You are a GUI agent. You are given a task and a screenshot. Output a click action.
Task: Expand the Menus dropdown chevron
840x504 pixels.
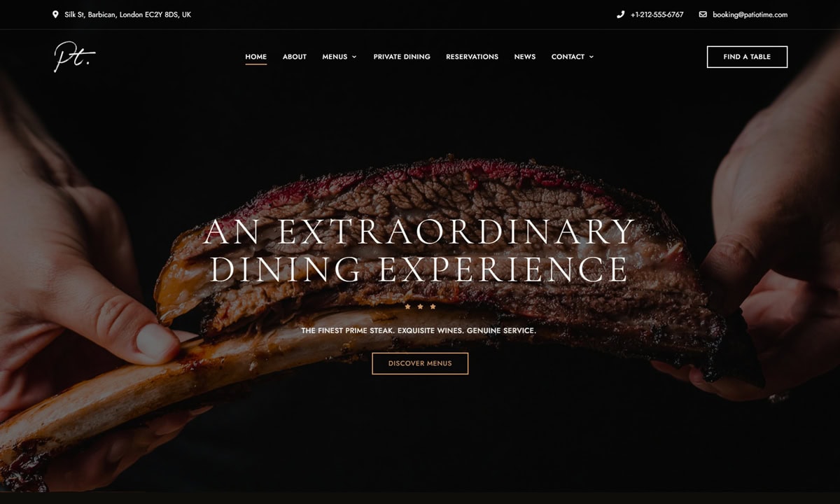click(x=354, y=57)
